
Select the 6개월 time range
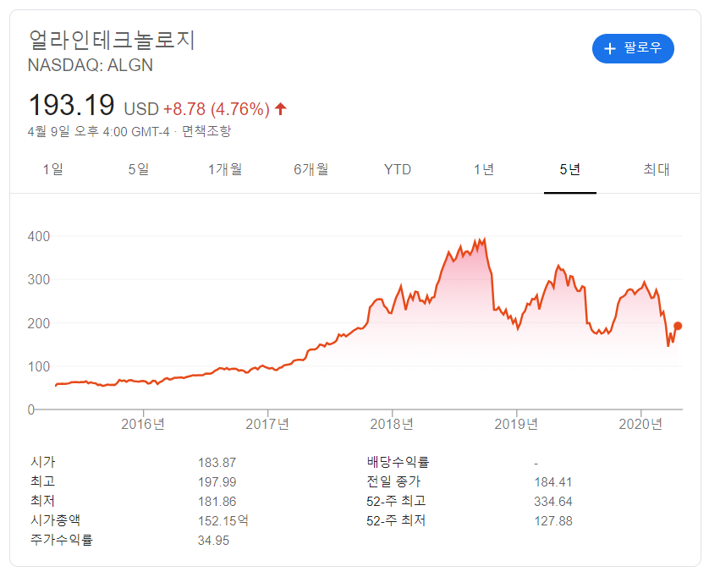pyautogui.click(x=311, y=169)
